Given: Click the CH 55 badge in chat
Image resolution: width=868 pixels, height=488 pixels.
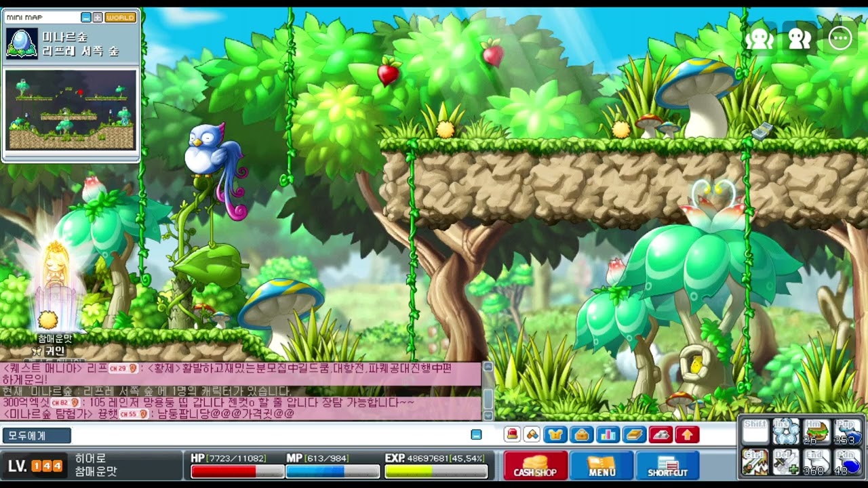Looking at the screenshot, I should coord(133,414).
